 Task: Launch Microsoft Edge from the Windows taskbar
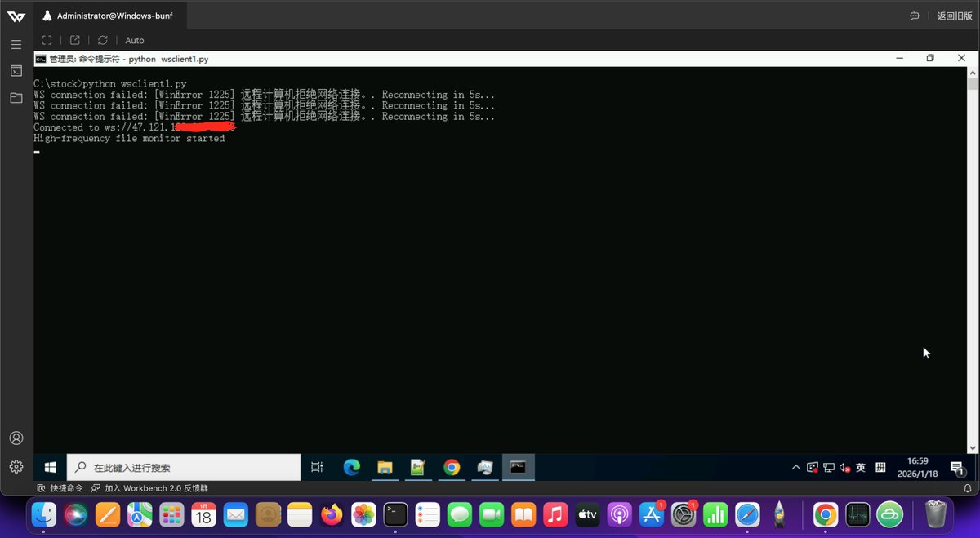(351, 467)
